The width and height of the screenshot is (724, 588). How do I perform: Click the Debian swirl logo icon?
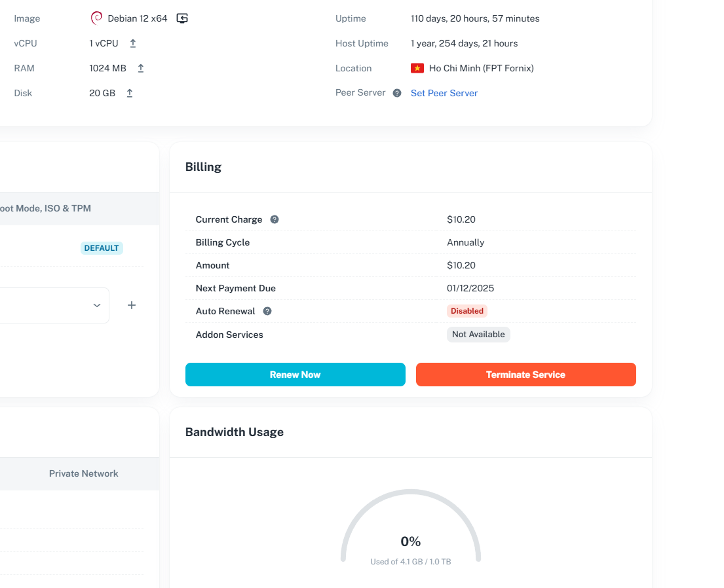(x=96, y=18)
